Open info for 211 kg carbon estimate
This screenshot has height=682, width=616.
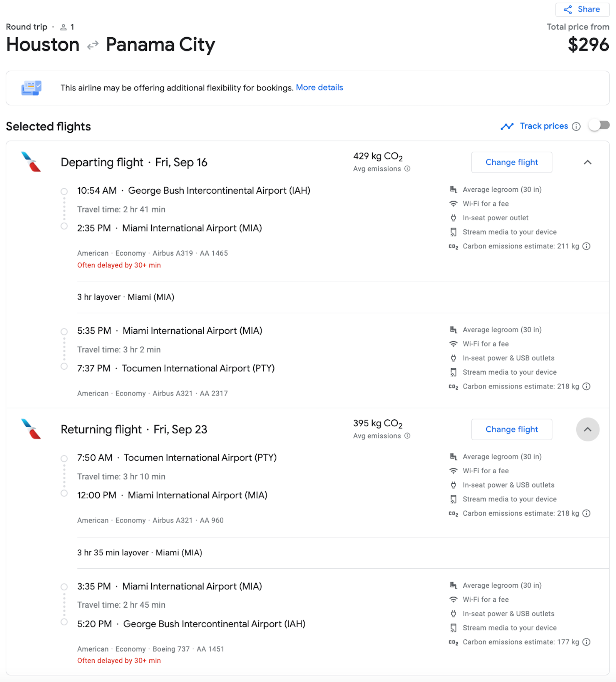coord(586,246)
